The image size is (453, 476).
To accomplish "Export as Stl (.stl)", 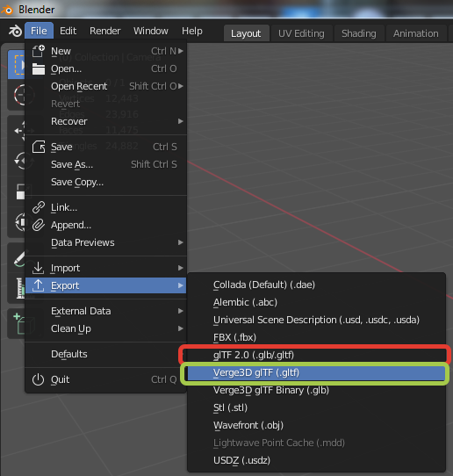I will point(316,407).
